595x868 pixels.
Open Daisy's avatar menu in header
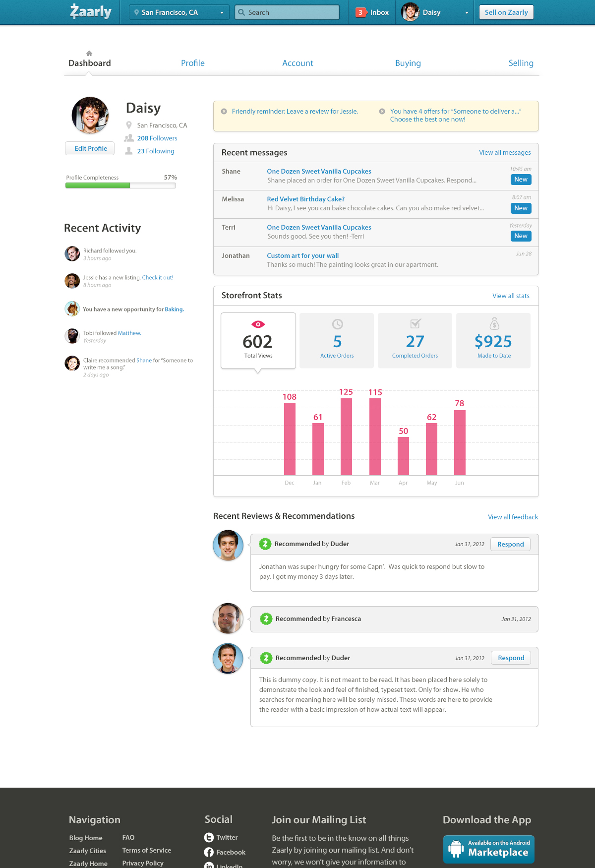pos(410,12)
